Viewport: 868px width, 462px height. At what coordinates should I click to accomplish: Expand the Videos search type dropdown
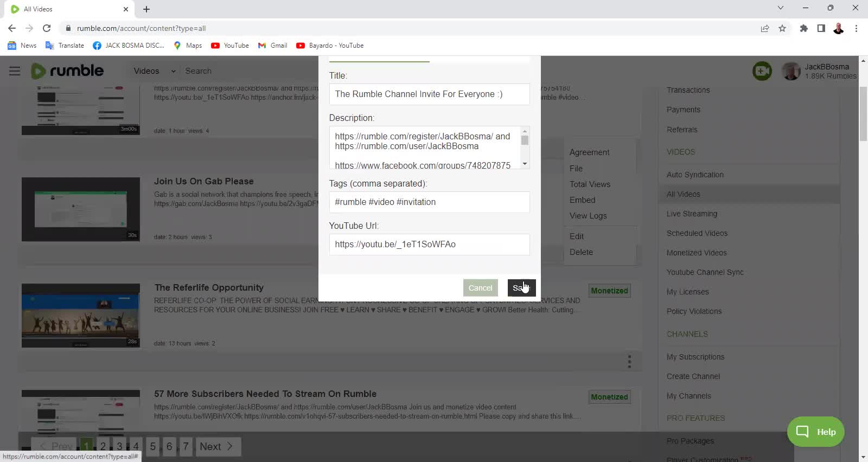click(155, 71)
